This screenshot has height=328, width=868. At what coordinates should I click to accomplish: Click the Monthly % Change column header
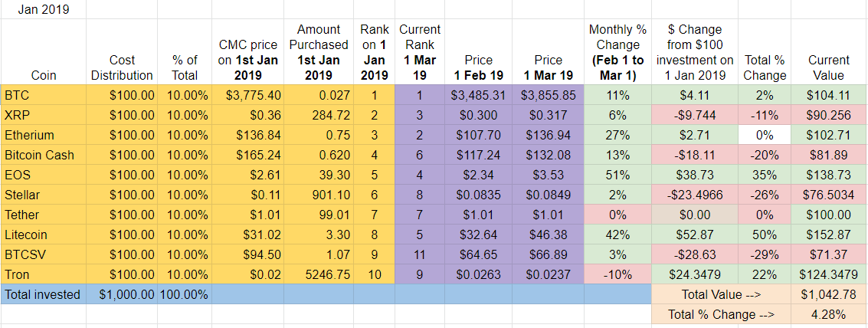617,52
